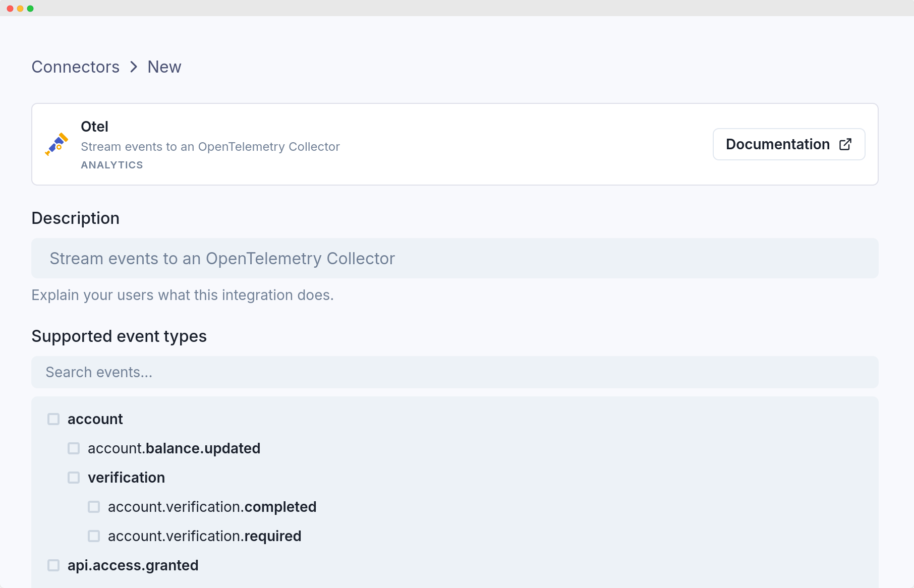Click the Otel connector title text
This screenshot has height=588, width=914.
94,127
